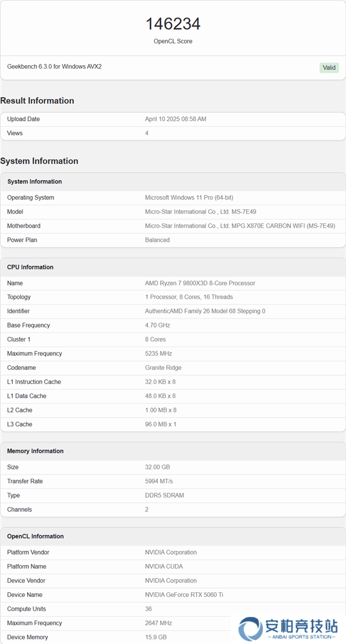Select Maximum Frequency value 5235 MHz

pos(158,354)
